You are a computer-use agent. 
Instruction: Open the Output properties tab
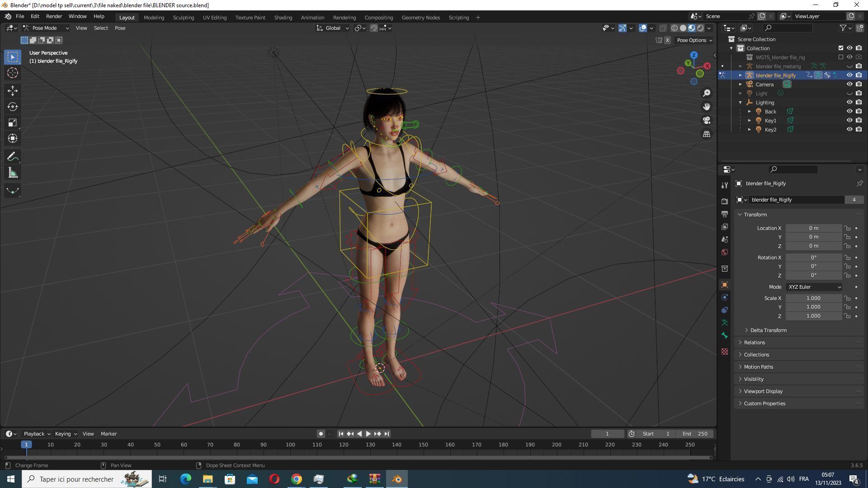[725, 214]
